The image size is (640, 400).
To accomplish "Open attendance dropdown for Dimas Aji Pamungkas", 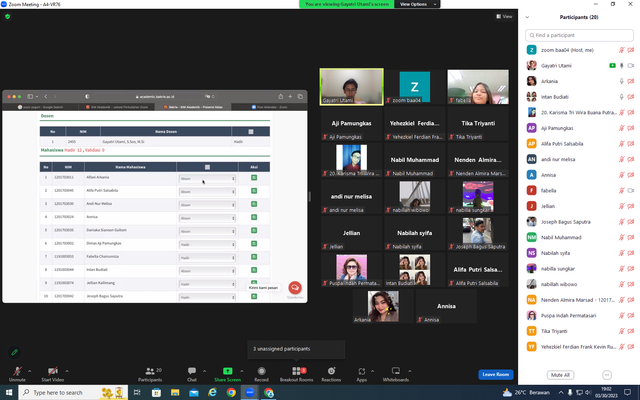I will pos(207,244).
